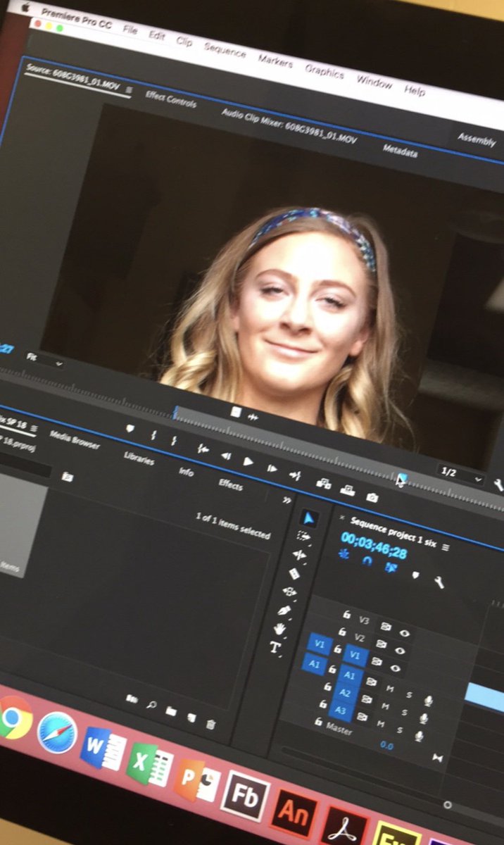The width and height of the screenshot is (504, 845).
Task: Open Timeline display settings wrench
Action: click(438, 583)
